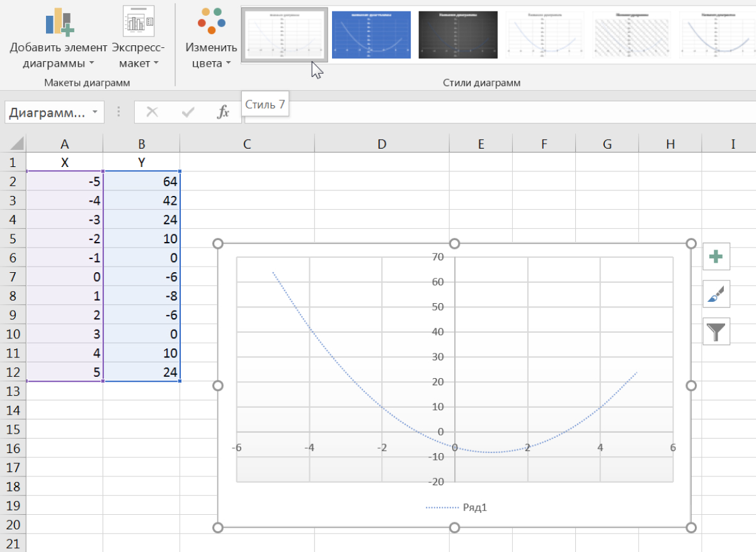Viewport: 756px width, 552px height.
Task: Select column C header
Action: [x=247, y=144]
